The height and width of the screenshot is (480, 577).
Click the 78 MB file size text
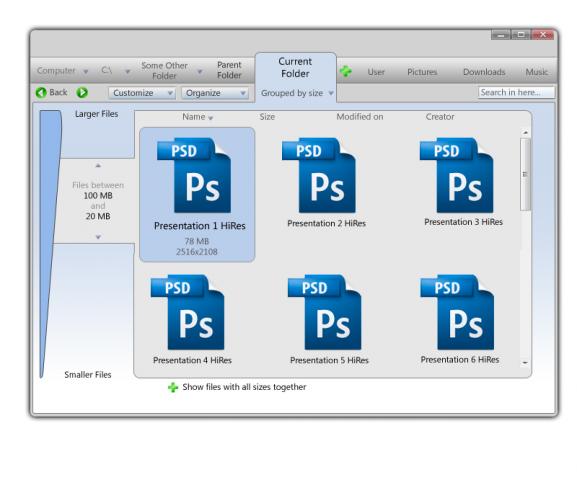pos(197,241)
